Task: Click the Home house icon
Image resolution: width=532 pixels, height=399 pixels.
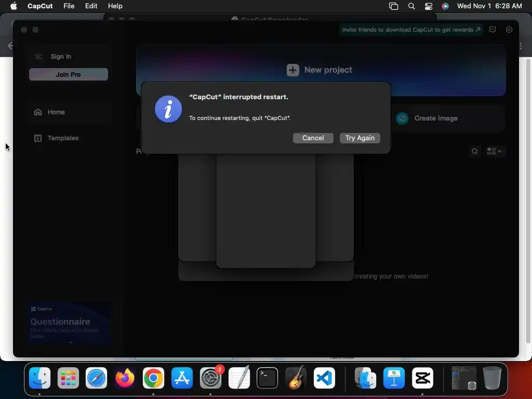Action: 38,112
